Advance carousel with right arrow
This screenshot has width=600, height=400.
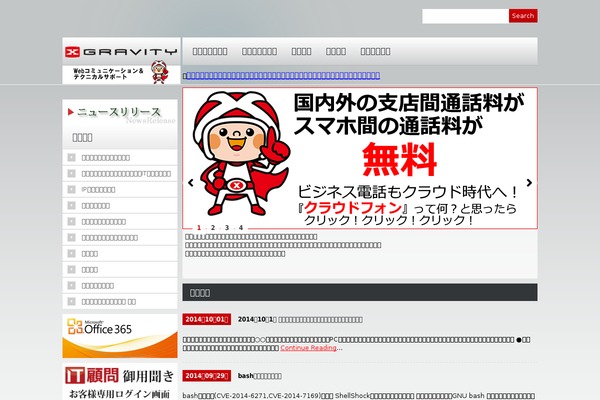pos(529,183)
